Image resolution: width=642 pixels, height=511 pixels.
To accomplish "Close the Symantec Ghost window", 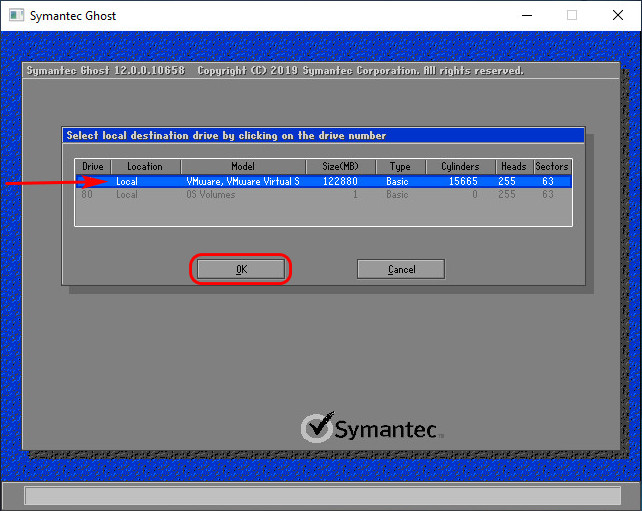I will coord(618,15).
